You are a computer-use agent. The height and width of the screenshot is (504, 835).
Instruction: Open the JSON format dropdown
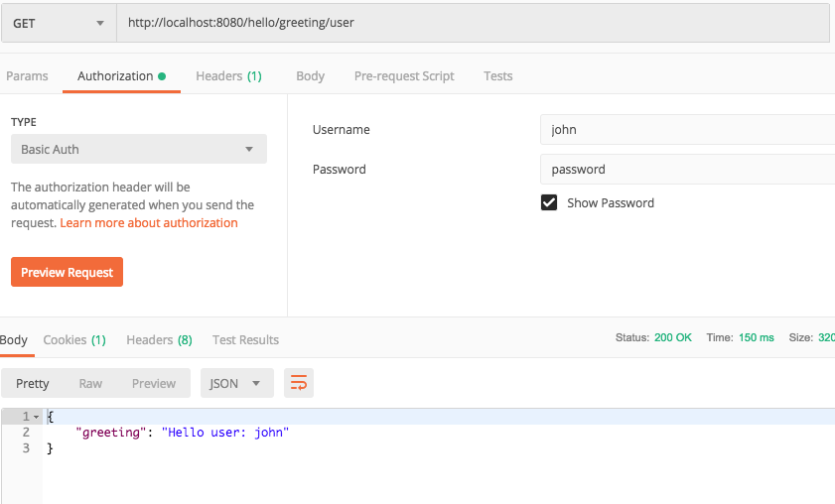237,383
